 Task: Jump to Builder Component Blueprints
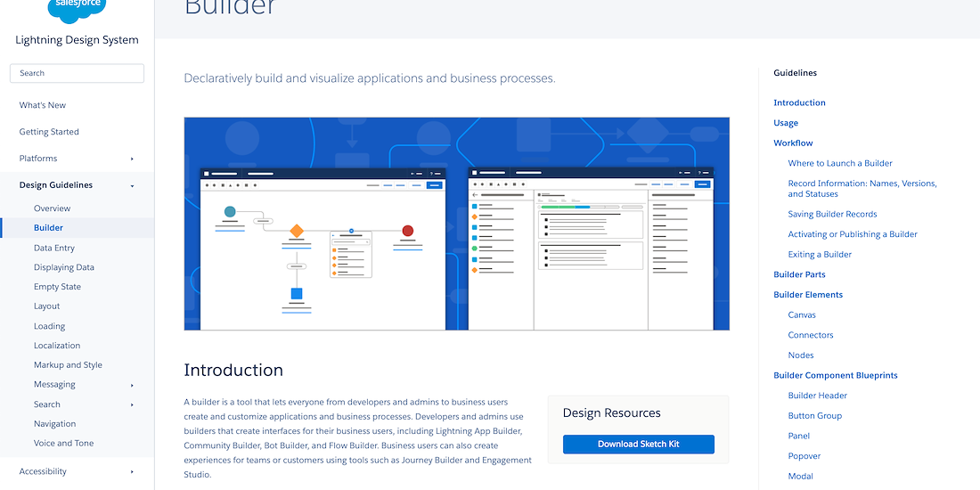[x=836, y=375]
